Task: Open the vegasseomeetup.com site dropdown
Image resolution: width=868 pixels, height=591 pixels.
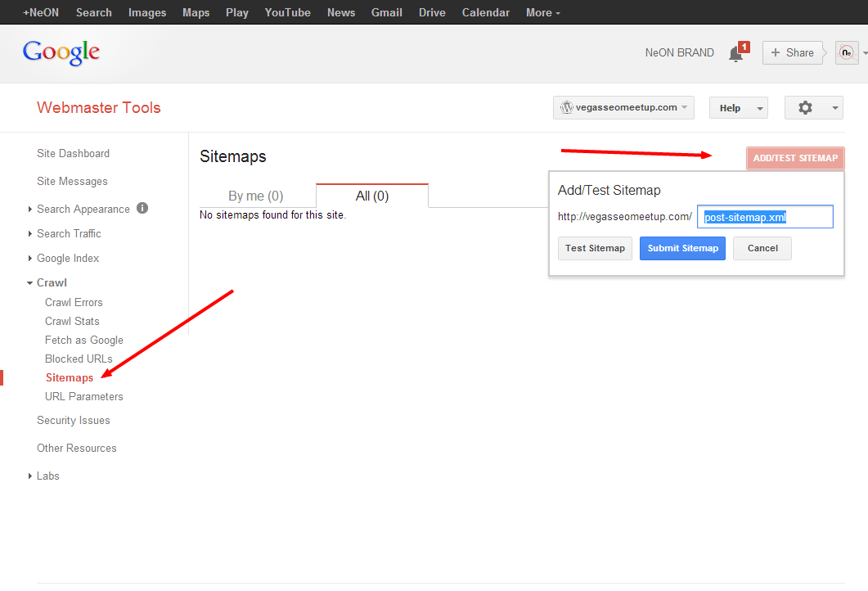Action: 623,107
